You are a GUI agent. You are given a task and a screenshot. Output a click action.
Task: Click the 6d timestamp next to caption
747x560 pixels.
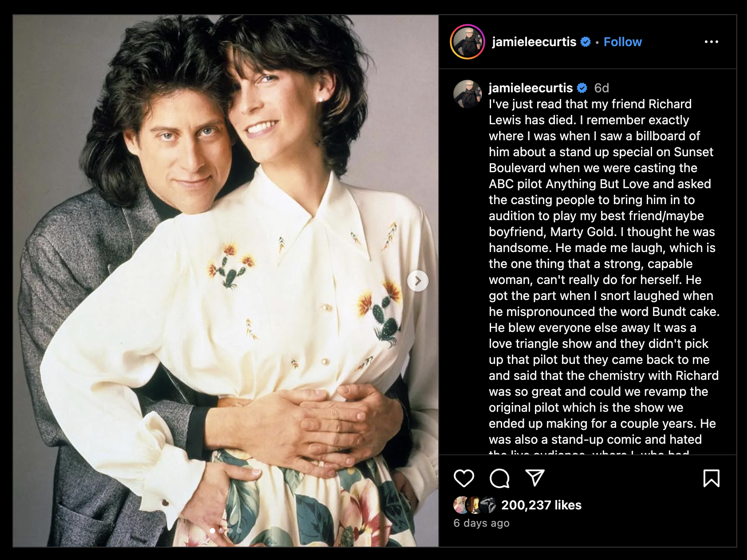tap(602, 88)
